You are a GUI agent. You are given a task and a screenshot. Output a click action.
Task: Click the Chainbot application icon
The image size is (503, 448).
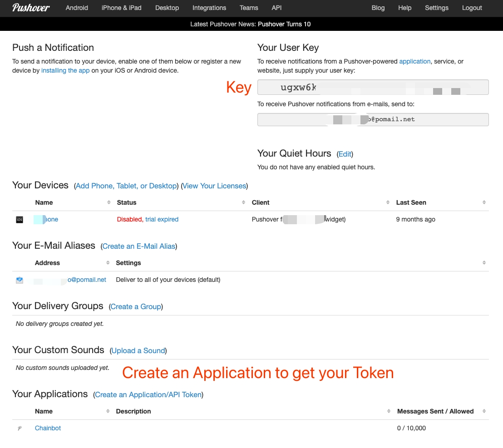pyautogui.click(x=20, y=428)
